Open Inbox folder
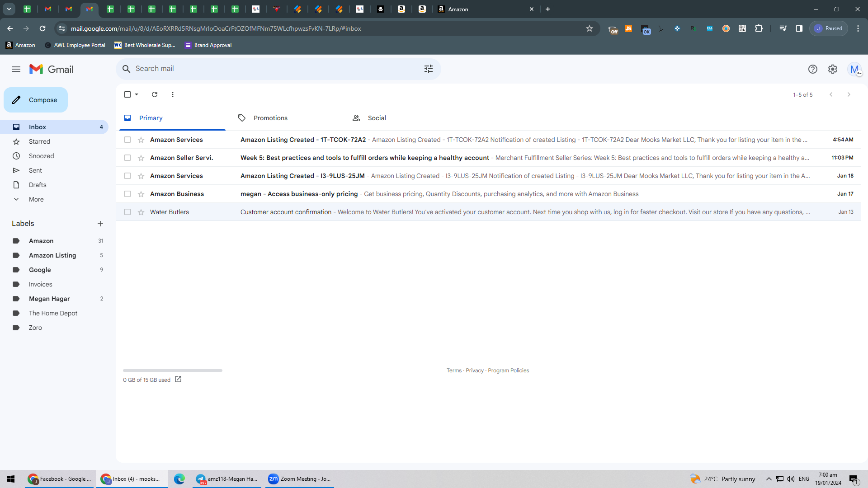 click(x=54, y=127)
